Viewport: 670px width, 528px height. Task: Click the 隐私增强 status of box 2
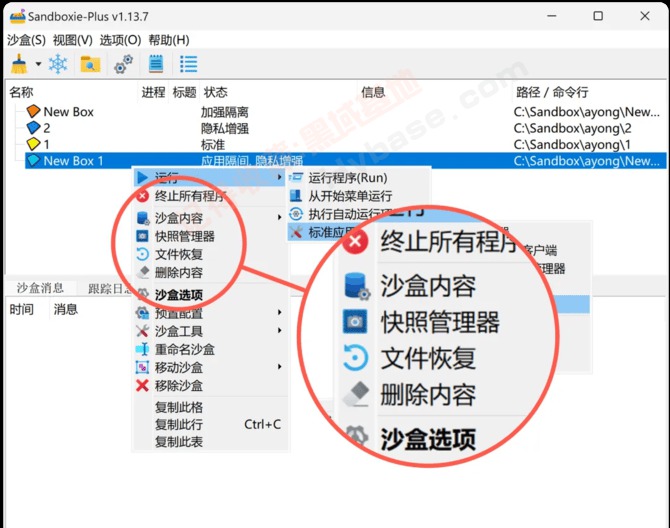tap(225, 128)
